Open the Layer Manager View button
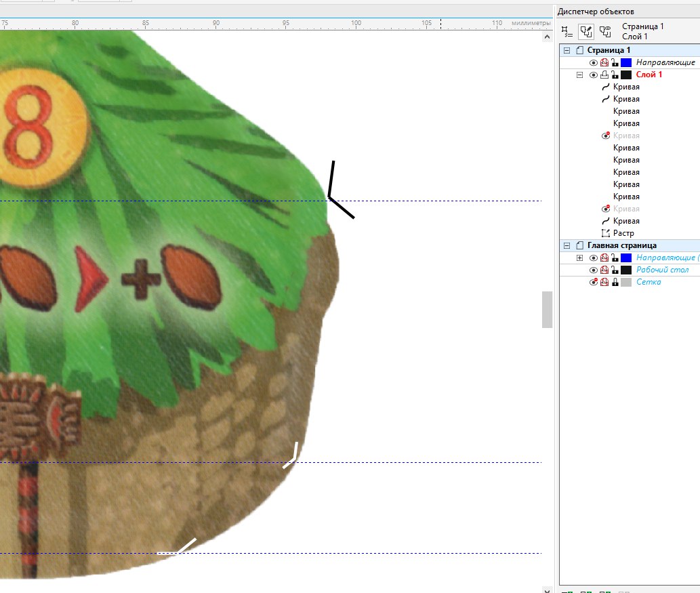 (605, 31)
